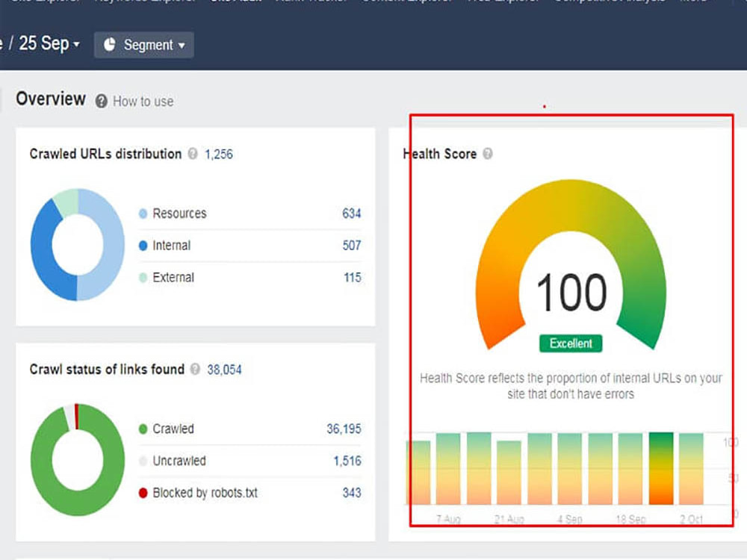Open the 25 Sep date dropdown

[49, 44]
